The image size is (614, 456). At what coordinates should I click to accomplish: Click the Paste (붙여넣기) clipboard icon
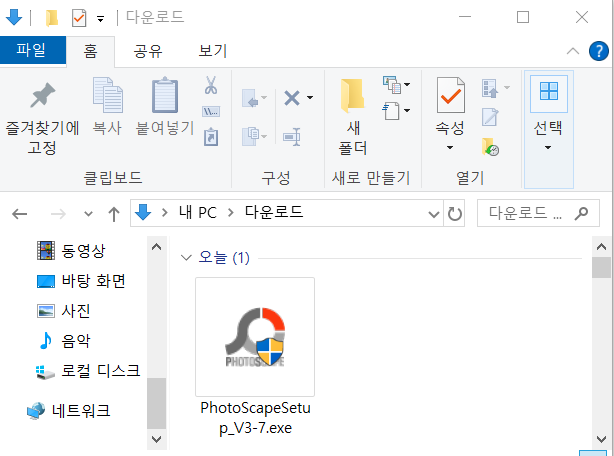[165, 95]
